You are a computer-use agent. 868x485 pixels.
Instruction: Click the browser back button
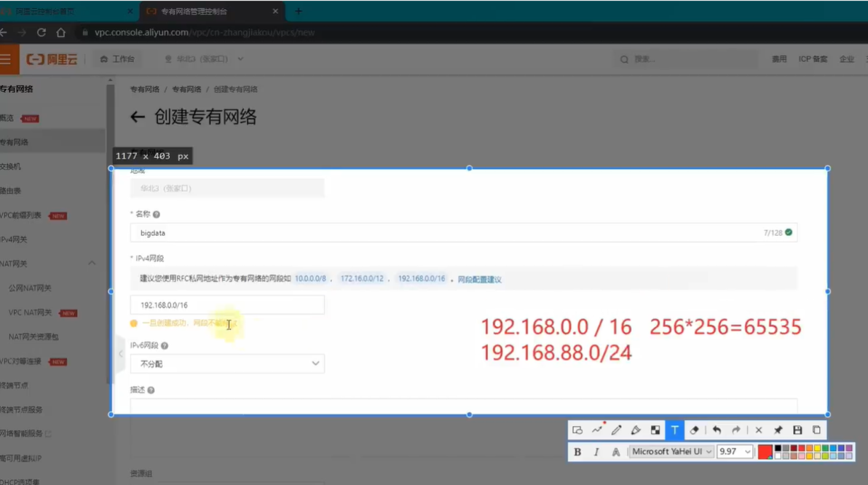pos(4,33)
